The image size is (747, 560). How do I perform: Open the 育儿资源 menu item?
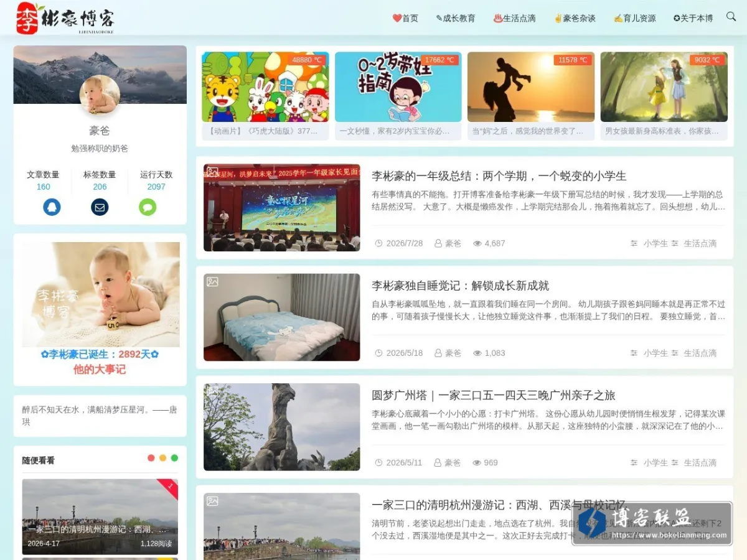pyautogui.click(x=634, y=18)
